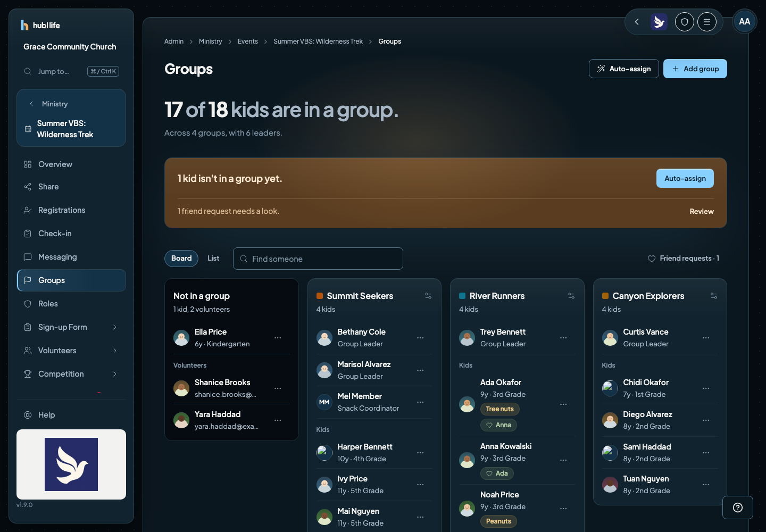The width and height of the screenshot is (766, 532).
Task: Open more options for Sami Haddad
Action: click(706, 453)
